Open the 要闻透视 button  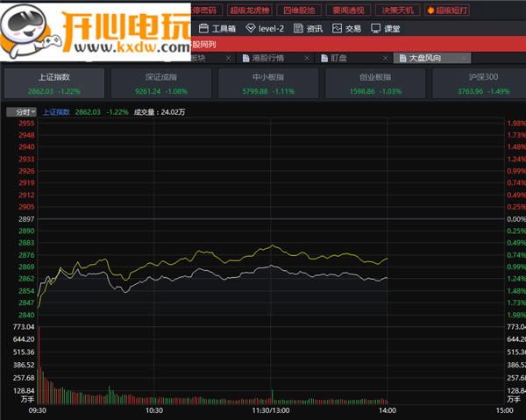[x=350, y=11]
